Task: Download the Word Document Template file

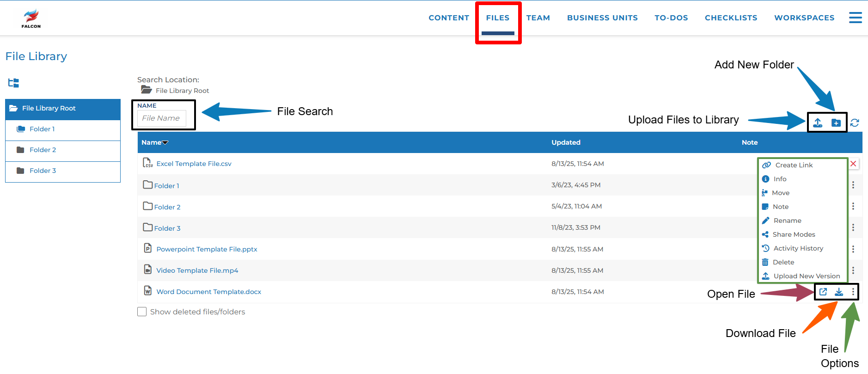Action: (839, 292)
